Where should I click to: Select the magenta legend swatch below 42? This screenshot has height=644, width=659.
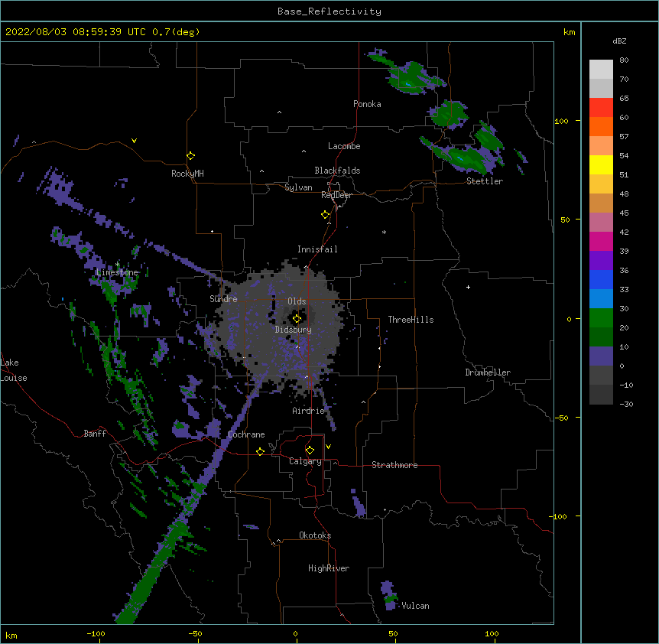tap(601, 241)
